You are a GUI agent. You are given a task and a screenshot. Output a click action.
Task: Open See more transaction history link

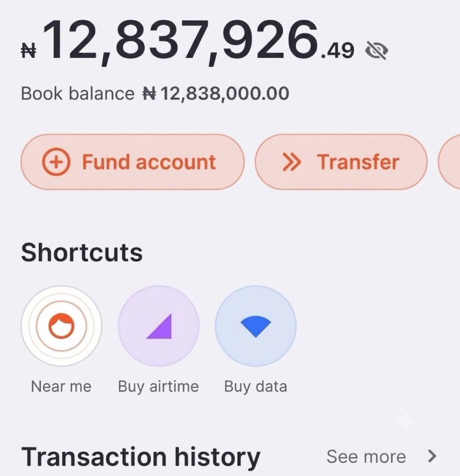366,456
